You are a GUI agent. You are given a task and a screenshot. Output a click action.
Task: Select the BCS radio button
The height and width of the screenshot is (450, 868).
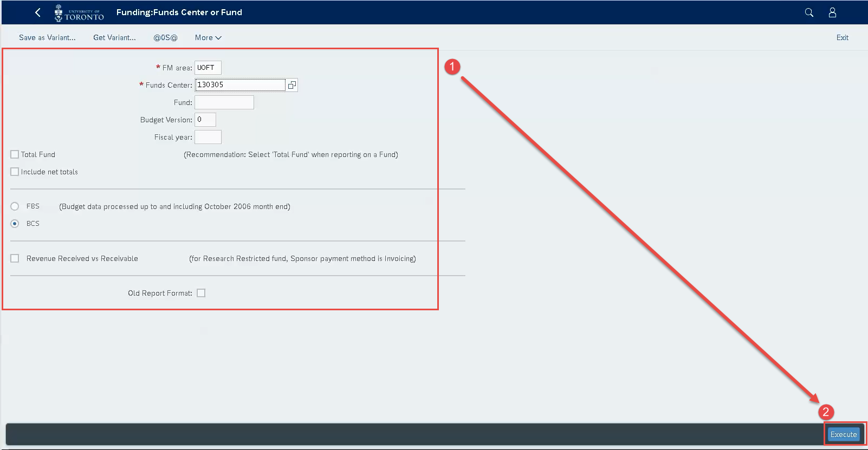click(x=15, y=224)
